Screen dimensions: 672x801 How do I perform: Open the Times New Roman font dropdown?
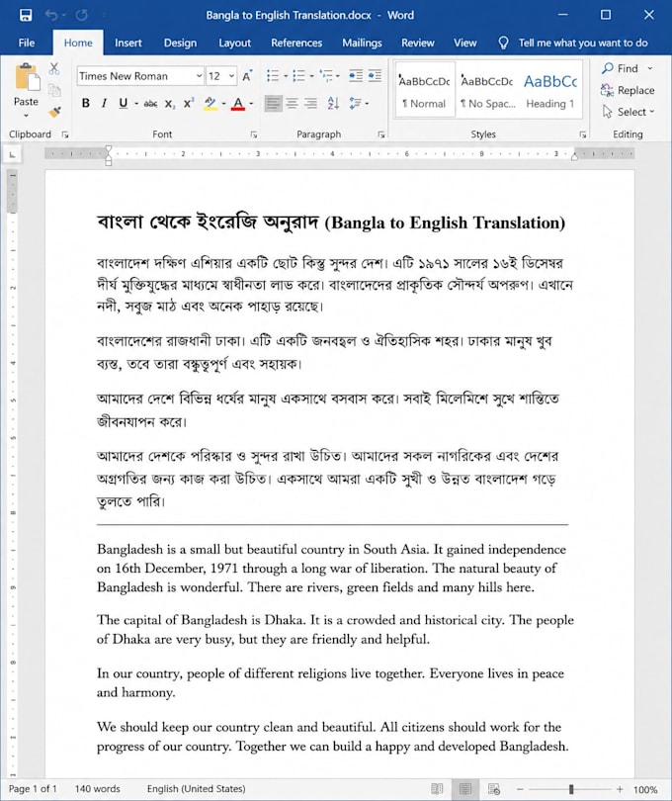tap(199, 76)
